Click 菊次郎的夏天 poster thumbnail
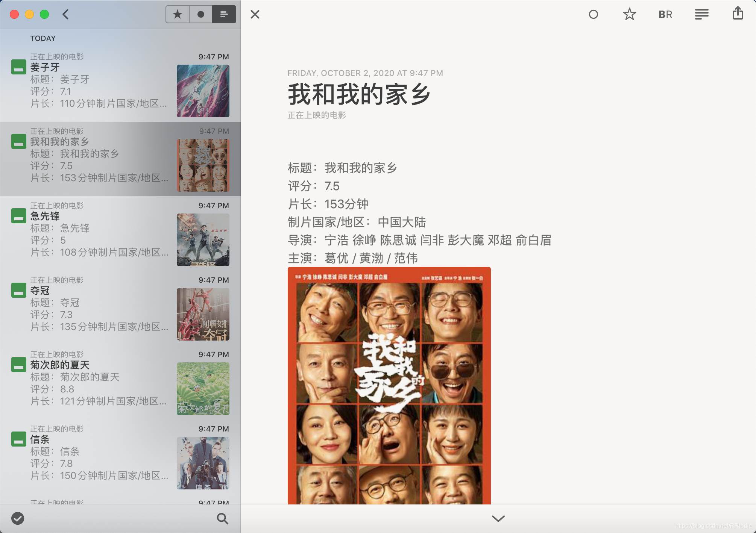This screenshot has height=533, width=756. (203, 389)
